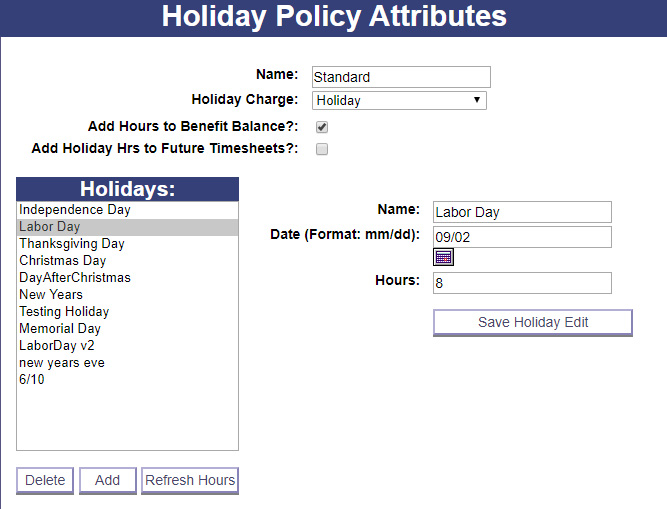Click the Save Holiday Edit button
Image resolution: width=667 pixels, height=509 pixels.
click(x=532, y=323)
